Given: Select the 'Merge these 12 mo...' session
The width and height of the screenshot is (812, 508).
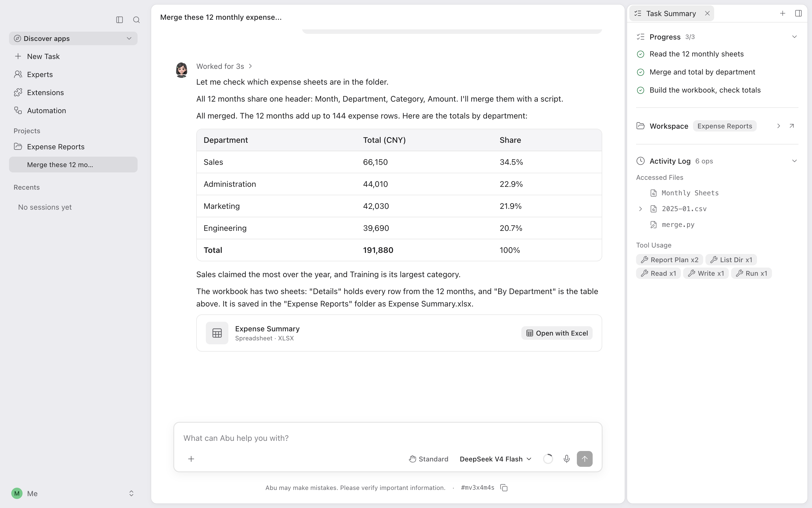Looking at the screenshot, I should [73, 165].
